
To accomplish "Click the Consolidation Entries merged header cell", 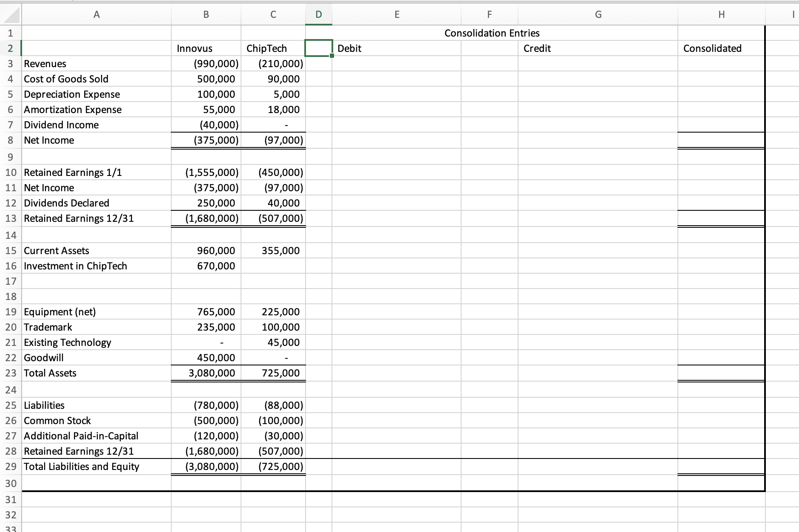I will pyautogui.click(x=492, y=33).
